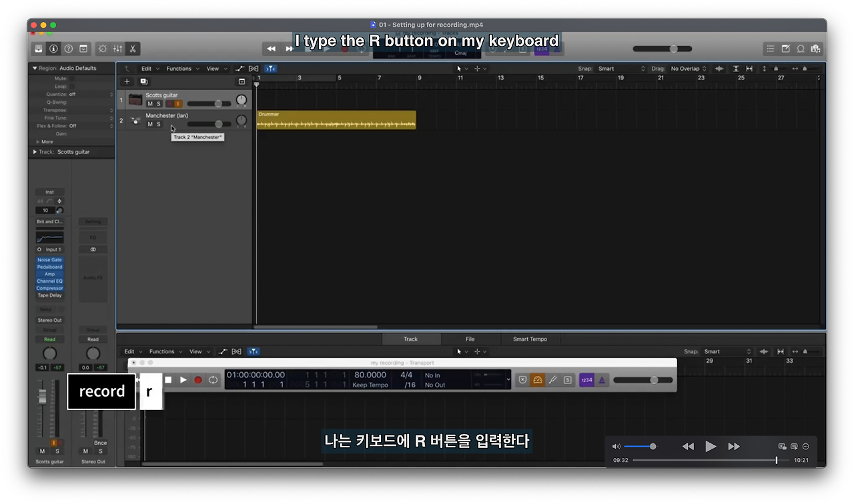854x504 pixels.
Task: Solo the Manchester (Ian) track
Action: (x=159, y=124)
